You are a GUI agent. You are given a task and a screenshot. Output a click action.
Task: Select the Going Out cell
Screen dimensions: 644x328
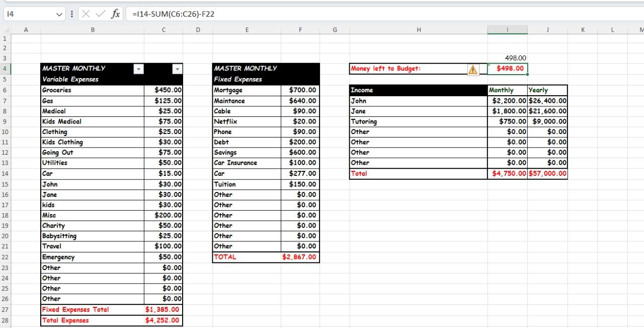93,153
